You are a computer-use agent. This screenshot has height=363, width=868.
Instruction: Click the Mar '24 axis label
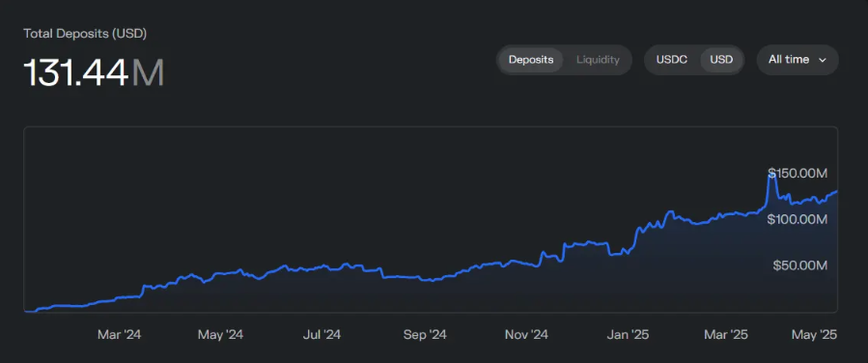(119, 335)
